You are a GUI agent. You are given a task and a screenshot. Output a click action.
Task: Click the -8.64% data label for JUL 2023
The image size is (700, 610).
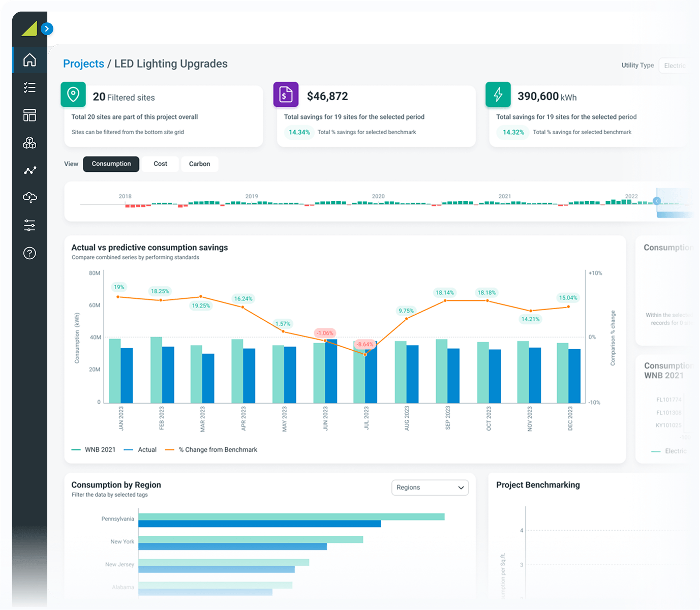point(365,344)
